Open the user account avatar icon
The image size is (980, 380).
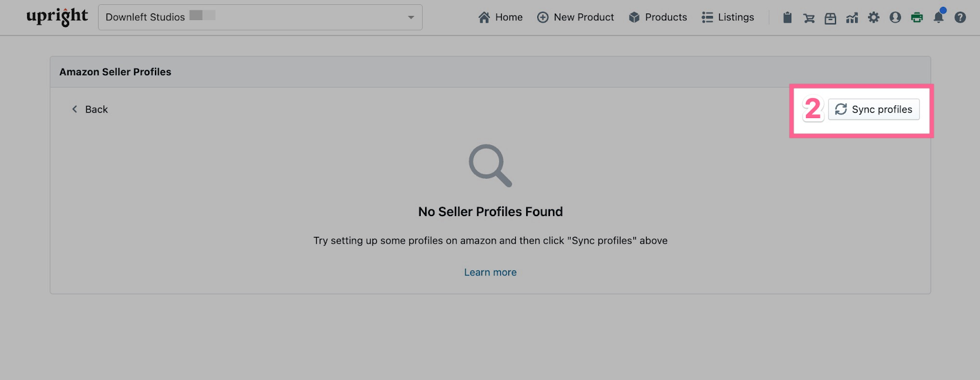895,18
